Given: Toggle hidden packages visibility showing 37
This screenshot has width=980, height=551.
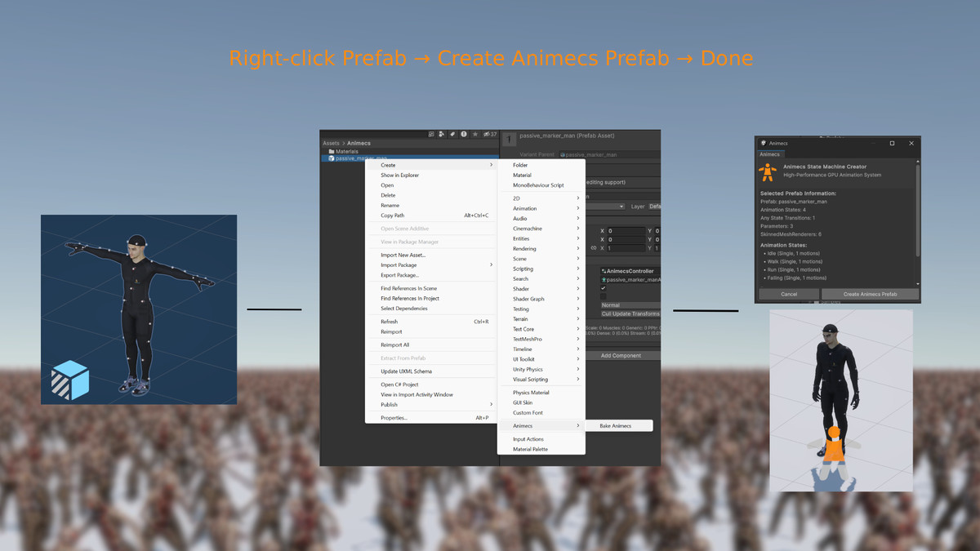Looking at the screenshot, I should pos(490,134).
